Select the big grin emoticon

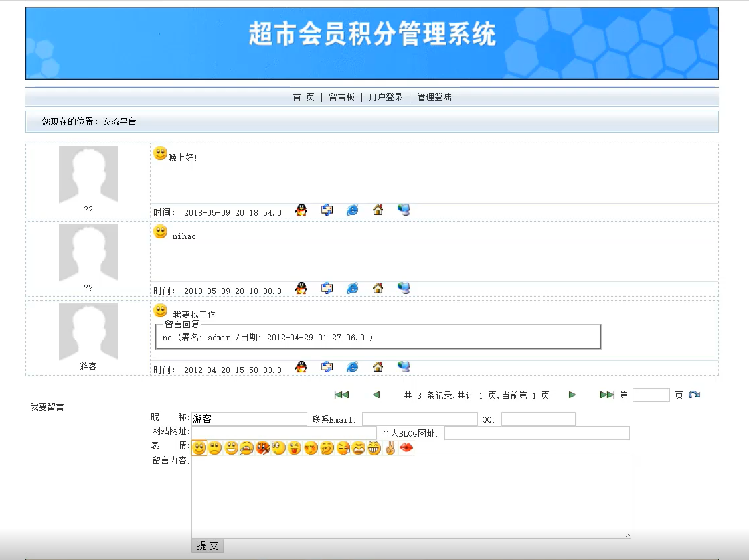click(x=231, y=448)
